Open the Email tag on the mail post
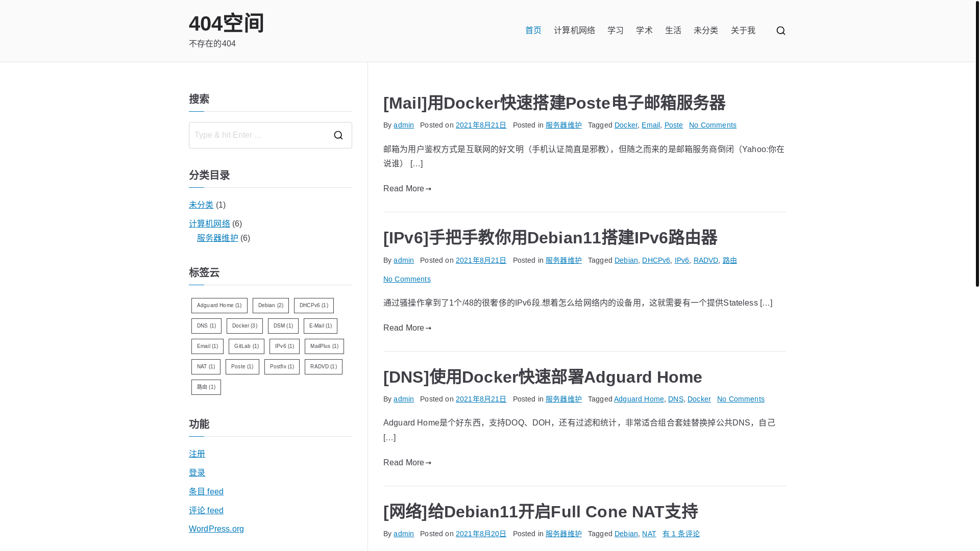The image size is (980, 551). pos(651,125)
